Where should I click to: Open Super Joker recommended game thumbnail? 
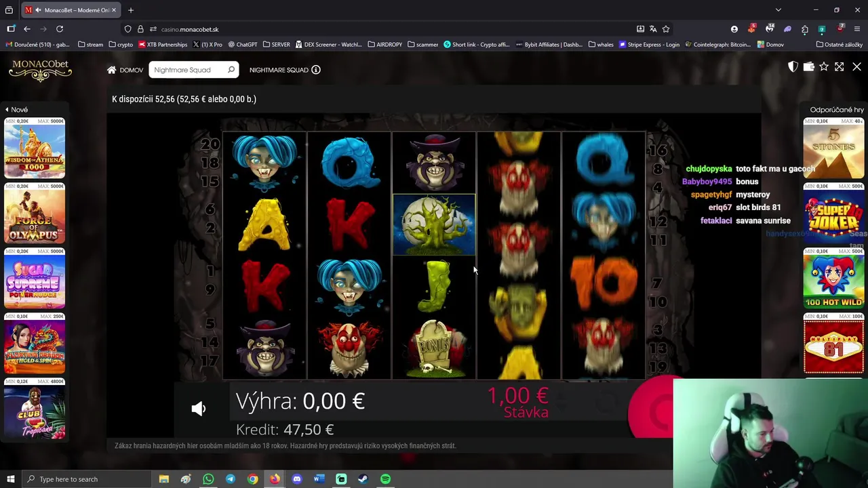coord(833,213)
